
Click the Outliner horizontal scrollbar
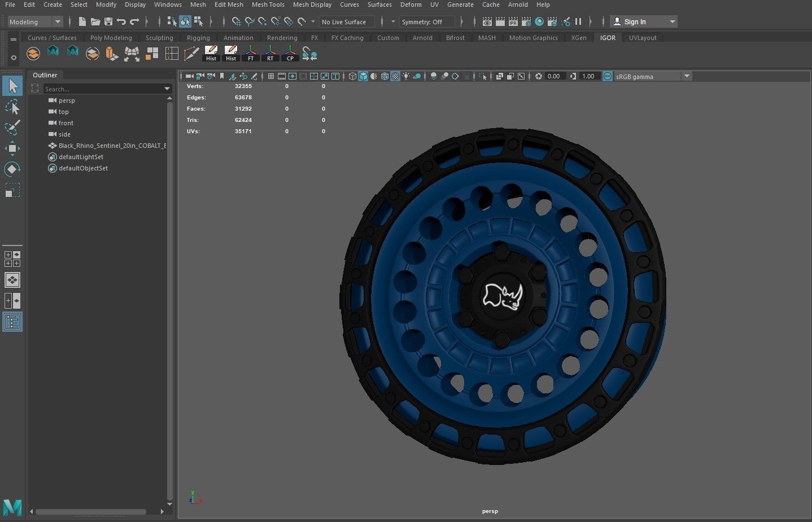click(x=90, y=512)
